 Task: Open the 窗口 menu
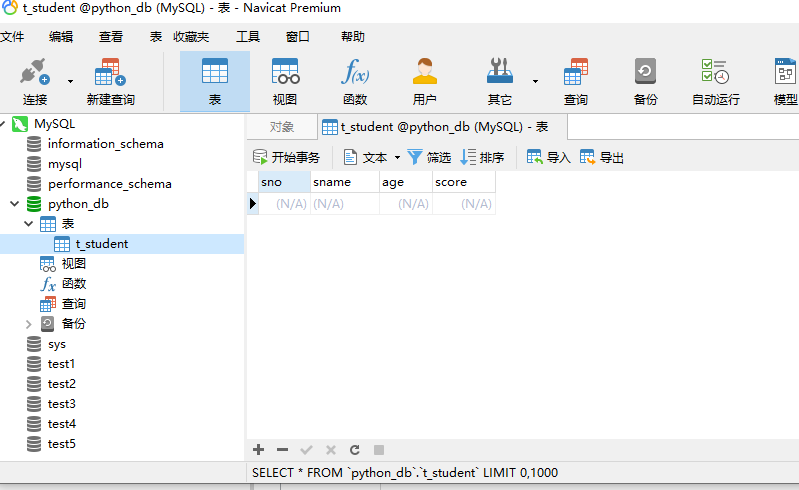(298, 37)
